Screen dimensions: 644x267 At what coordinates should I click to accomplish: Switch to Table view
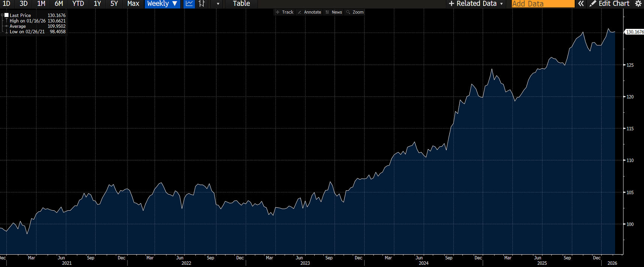click(241, 4)
